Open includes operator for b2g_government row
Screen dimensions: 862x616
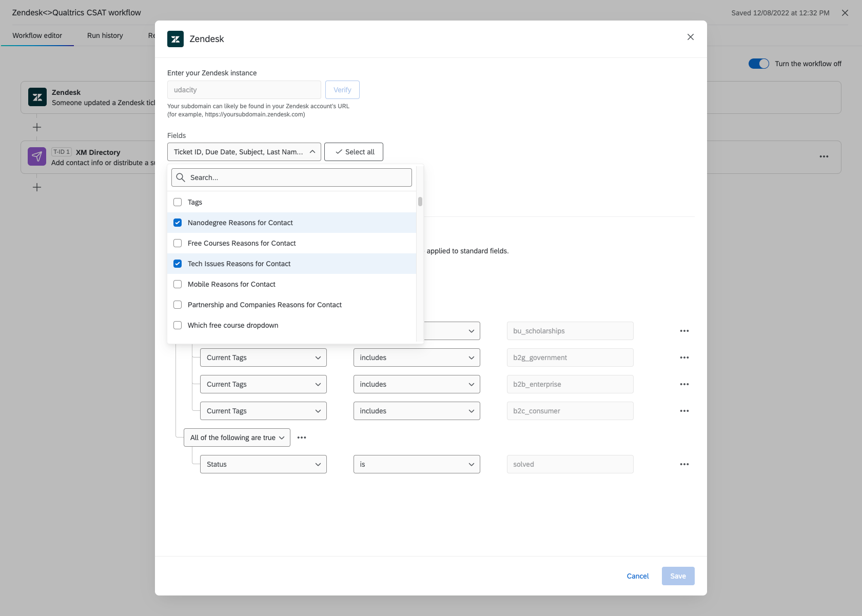click(x=417, y=357)
